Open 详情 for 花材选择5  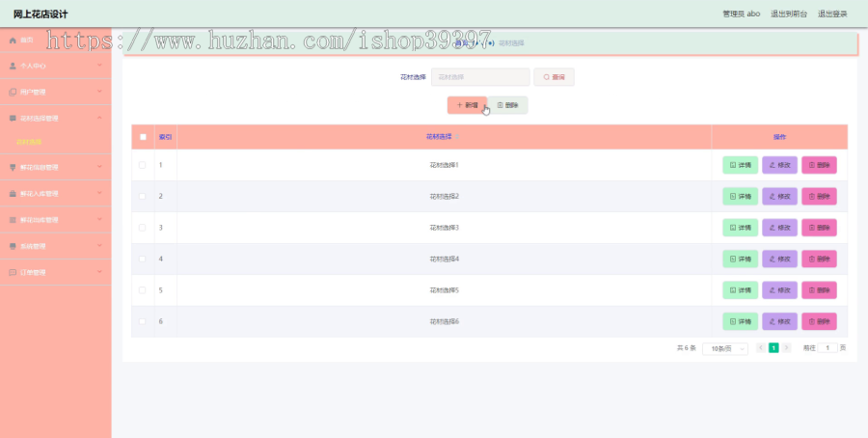pos(740,290)
